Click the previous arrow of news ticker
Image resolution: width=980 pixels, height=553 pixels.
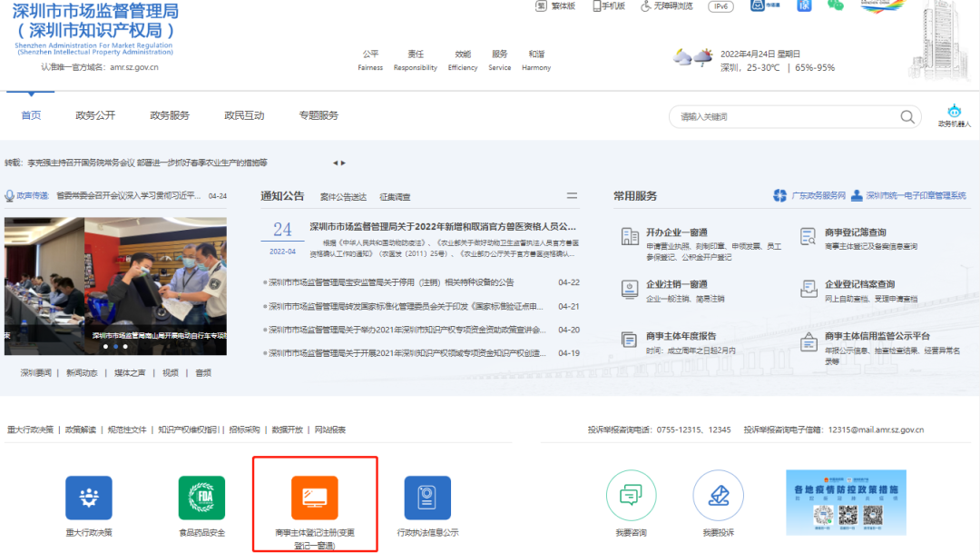point(335,163)
